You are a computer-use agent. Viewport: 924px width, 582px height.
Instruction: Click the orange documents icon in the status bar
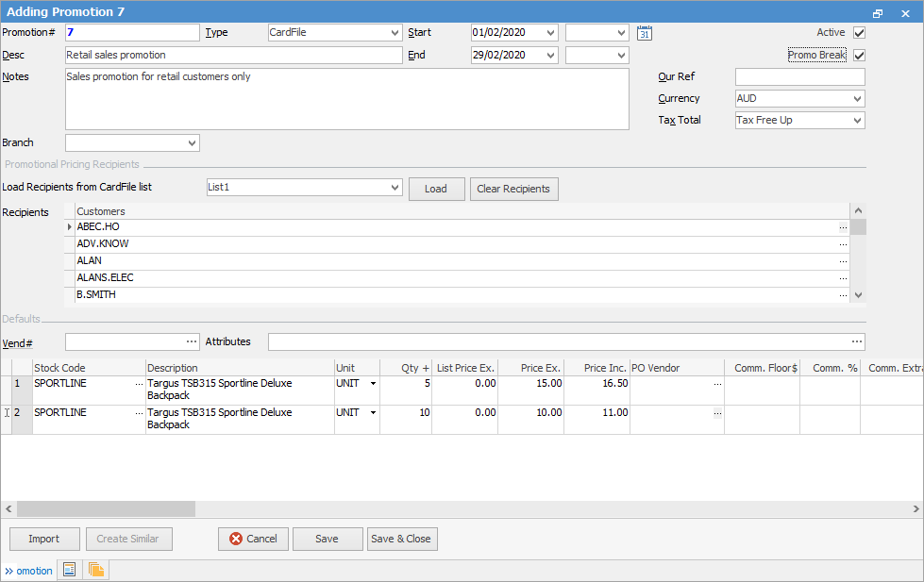(95, 570)
